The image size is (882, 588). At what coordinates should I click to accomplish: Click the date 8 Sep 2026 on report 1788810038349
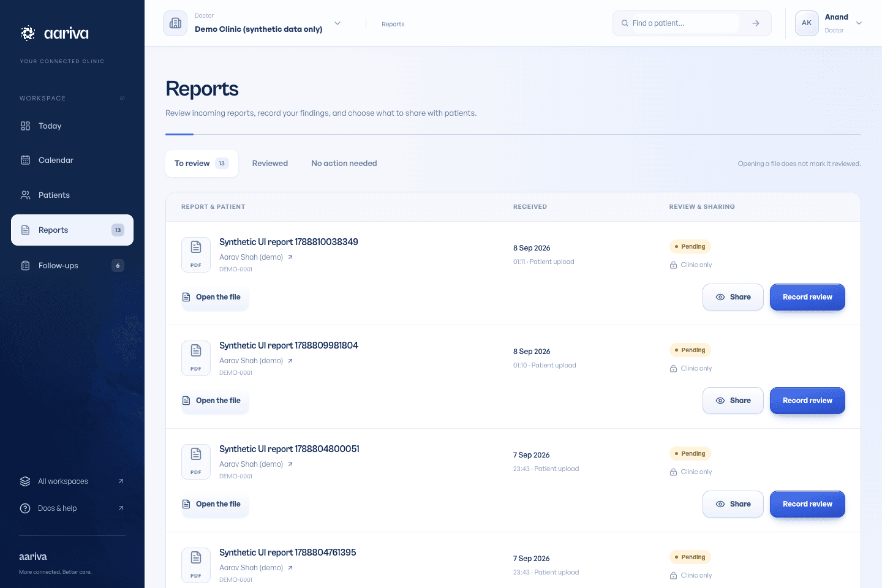click(532, 248)
